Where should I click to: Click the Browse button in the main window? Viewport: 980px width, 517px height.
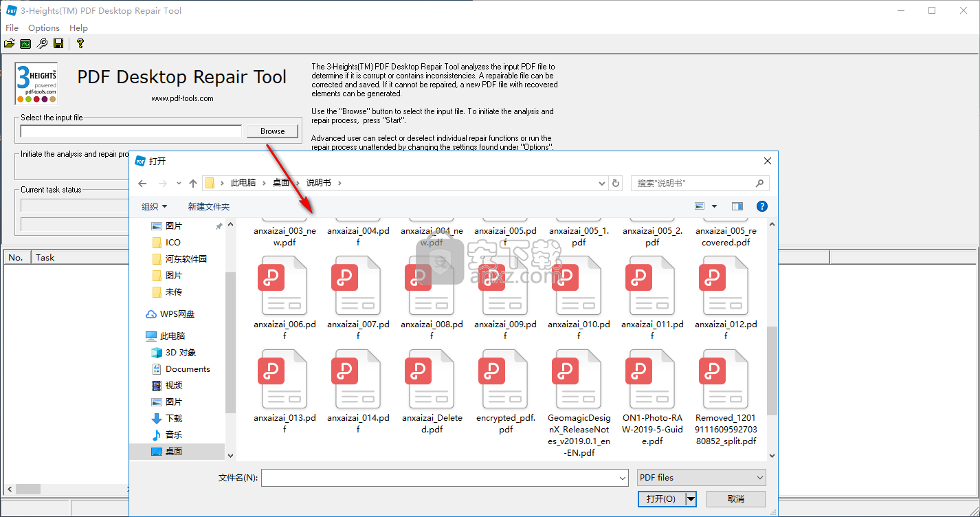pos(273,131)
